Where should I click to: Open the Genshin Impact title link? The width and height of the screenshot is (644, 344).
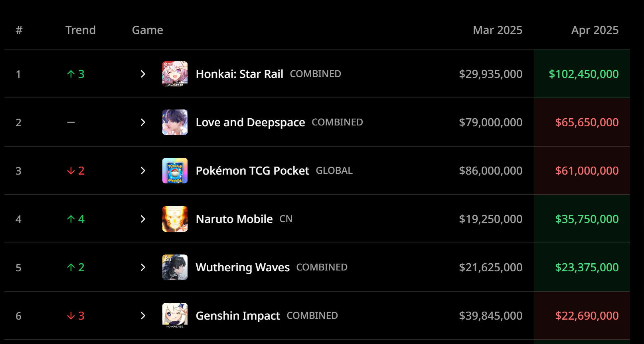[x=238, y=316]
